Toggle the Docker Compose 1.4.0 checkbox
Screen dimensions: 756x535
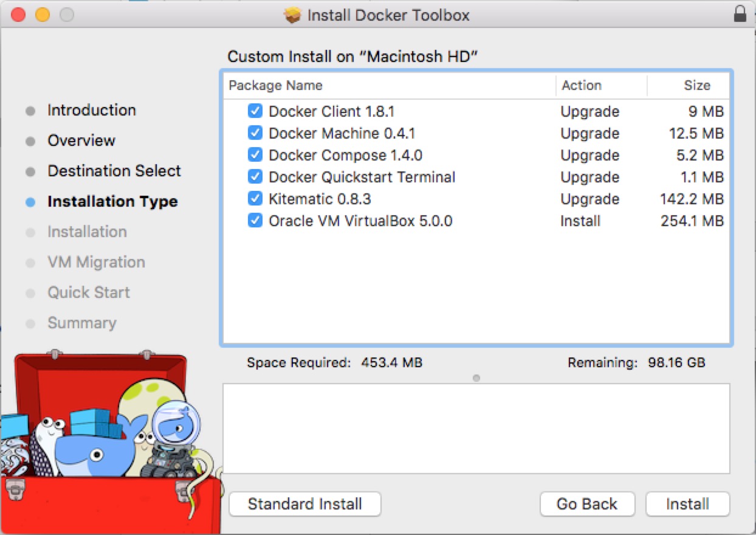click(255, 155)
